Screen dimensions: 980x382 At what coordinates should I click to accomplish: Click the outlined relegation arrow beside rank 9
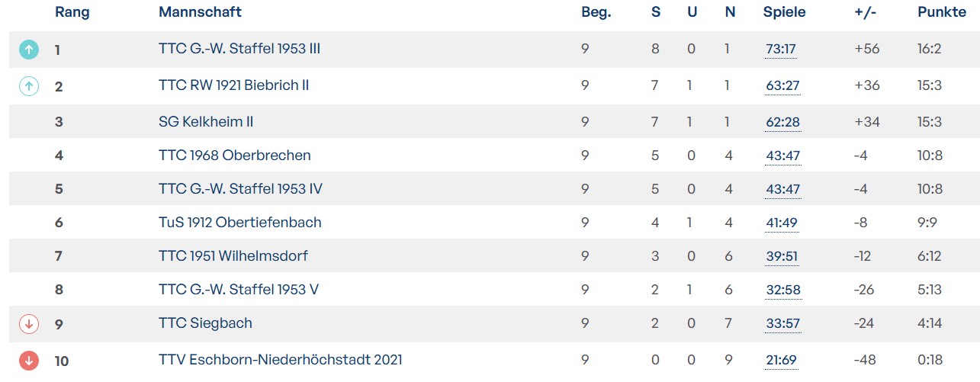pyautogui.click(x=28, y=324)
